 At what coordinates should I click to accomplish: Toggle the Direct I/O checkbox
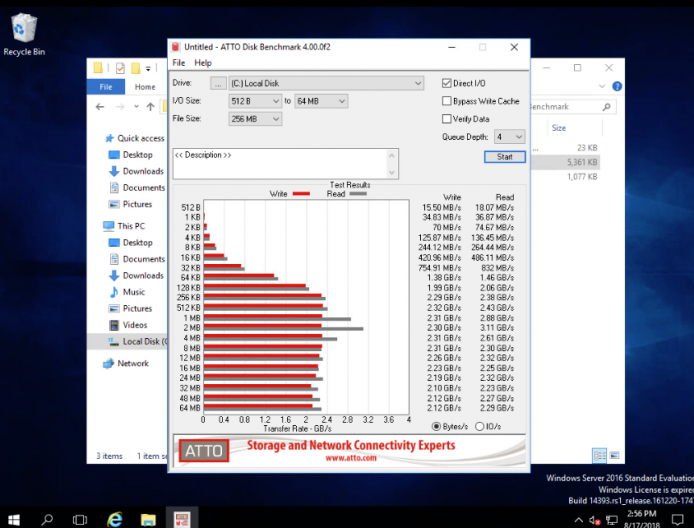coord(447,83)
